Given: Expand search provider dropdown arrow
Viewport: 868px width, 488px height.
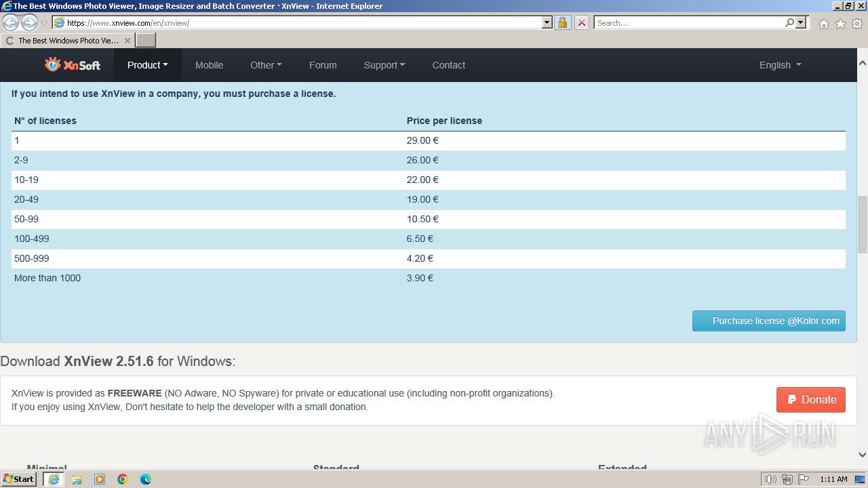Looking at the screenshot, I should (801, 22).
